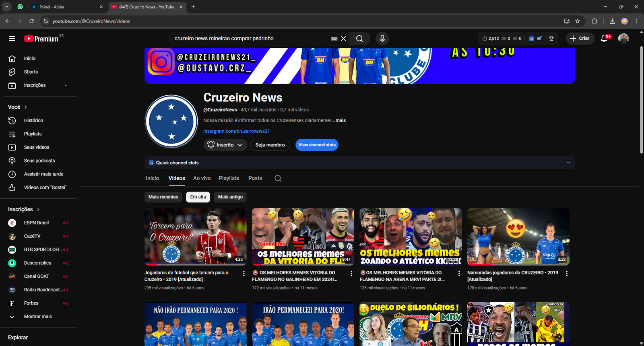Screen dimensions: 644x346
Task: Open Chrome tab search dropdown arrow
Action: (x=7, y=7)
